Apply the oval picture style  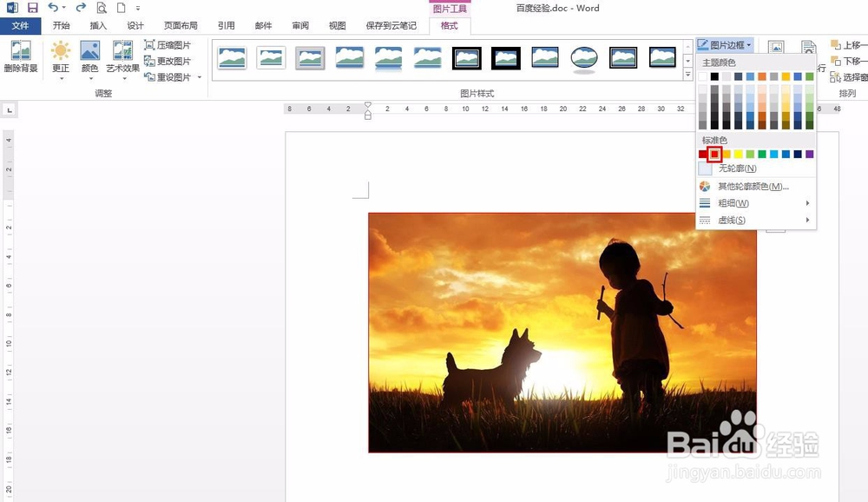coord(584,59)
